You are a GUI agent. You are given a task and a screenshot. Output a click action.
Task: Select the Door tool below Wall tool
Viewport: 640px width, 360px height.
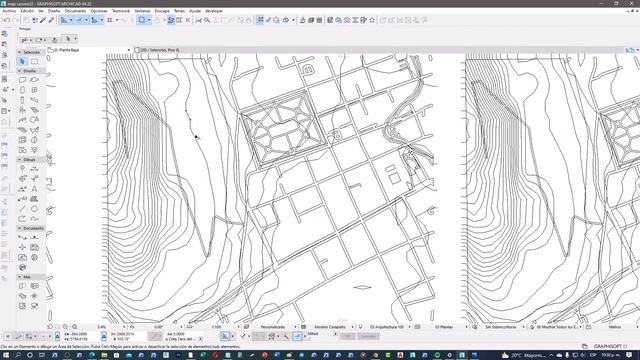coord(22,90)
